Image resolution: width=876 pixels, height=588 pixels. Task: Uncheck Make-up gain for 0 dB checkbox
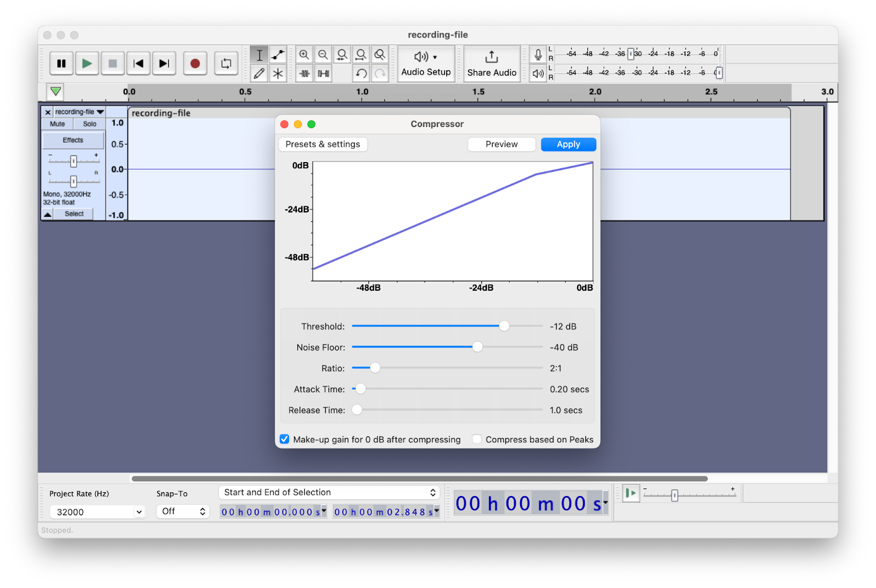pos(285,439)
